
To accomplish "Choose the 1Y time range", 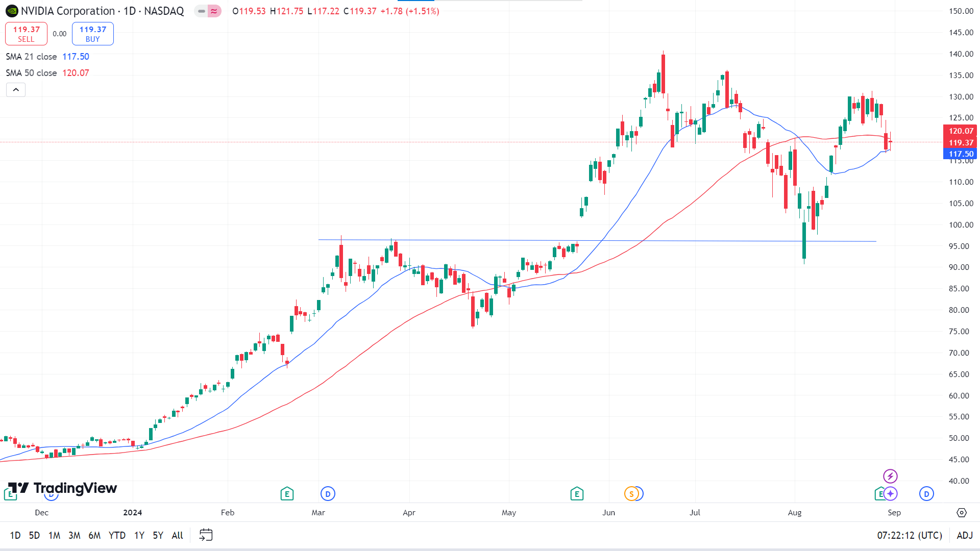I will click(139, 535).
